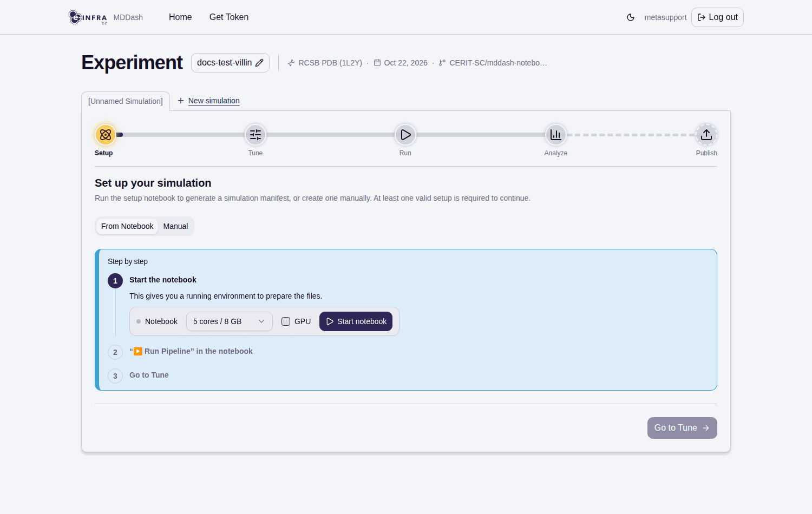Click the RCSB PDB (1L2Y) label
Screen dimensions: 812x514
click(x=330, y=63)
